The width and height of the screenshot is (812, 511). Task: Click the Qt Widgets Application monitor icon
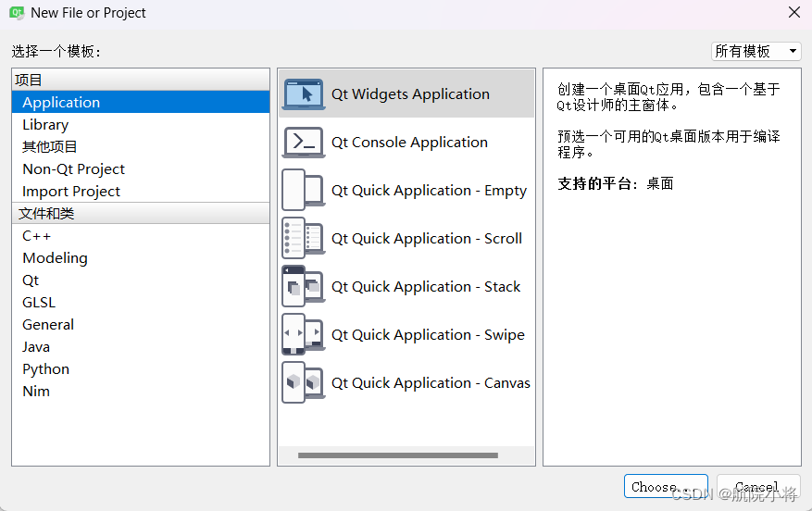304,94
